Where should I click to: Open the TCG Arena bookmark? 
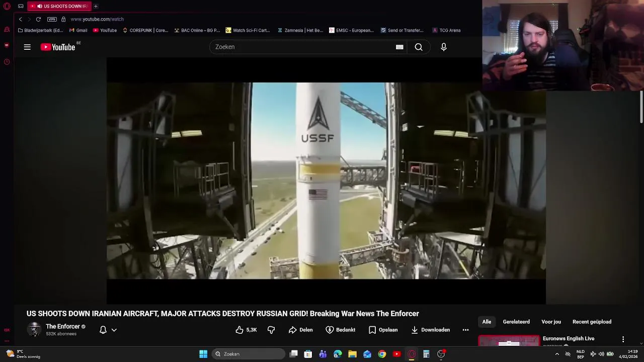pos(446,30)
